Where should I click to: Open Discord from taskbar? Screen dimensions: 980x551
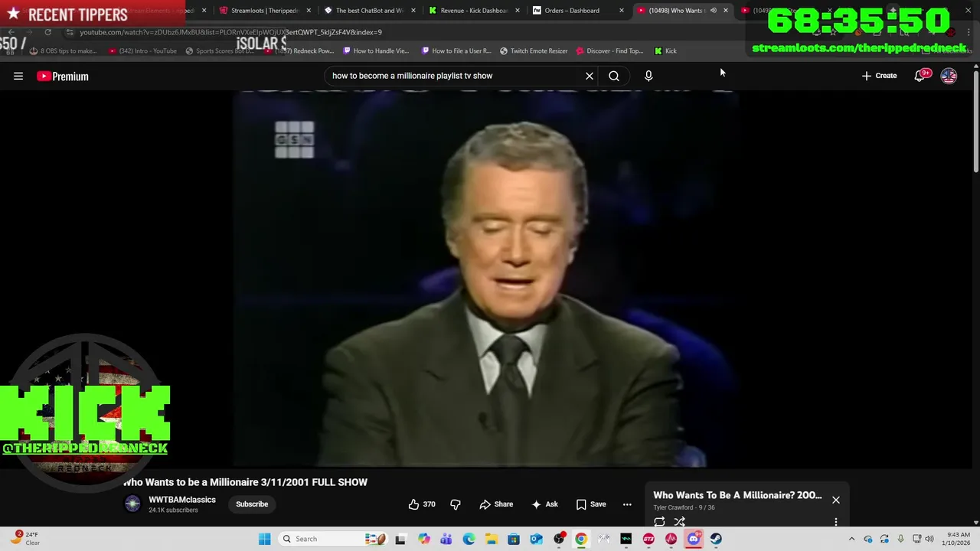694,539
